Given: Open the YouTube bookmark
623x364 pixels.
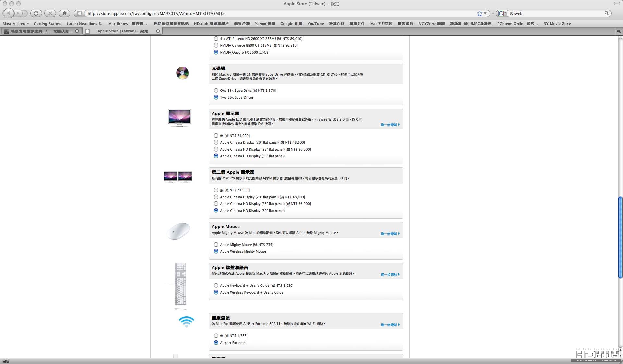Looking at the screenshot, I should (x=315, y=24).
